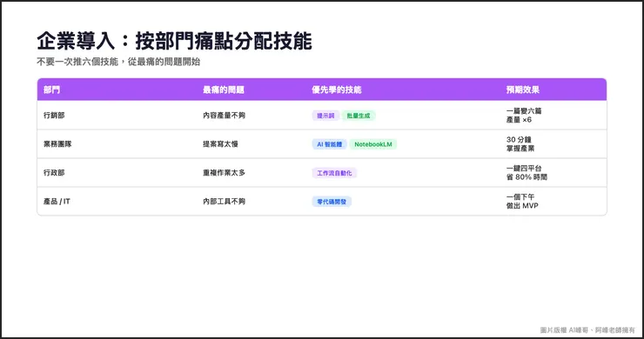The height and width of the screenshot is (339, 644).
Task: Click the blue AI 智能體 skill tag
Action: (x=329, y=144)
